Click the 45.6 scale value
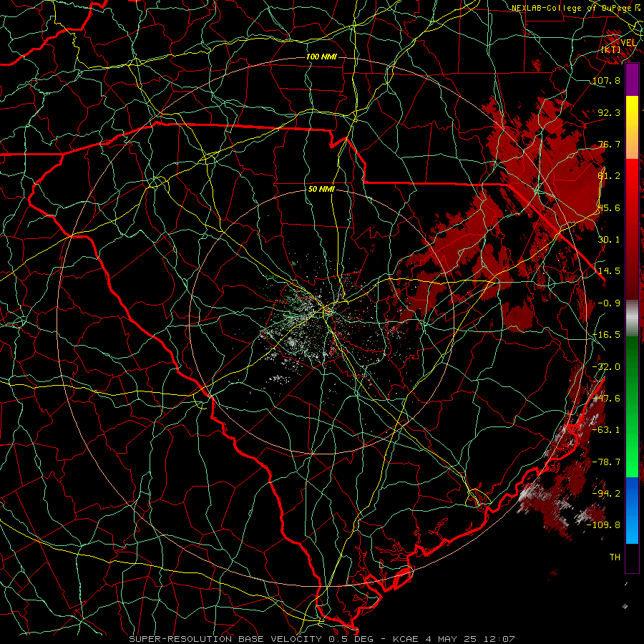644x644 pixels. tap(609, 208)
